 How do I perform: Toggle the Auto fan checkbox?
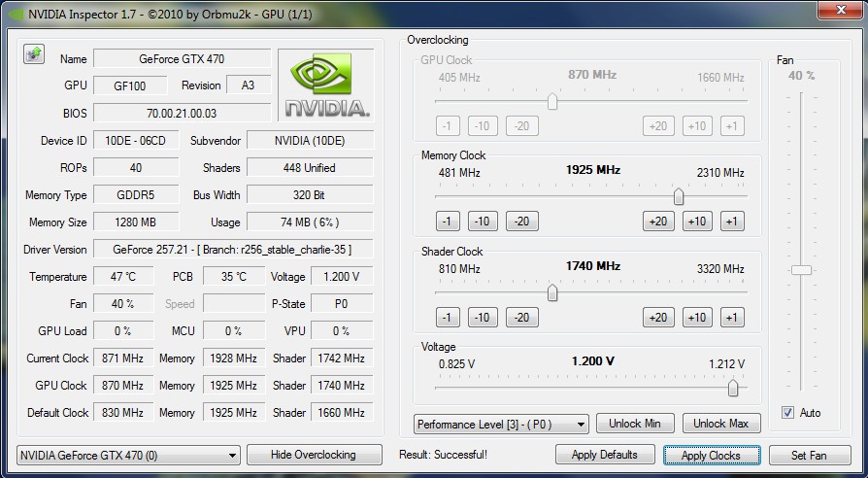[787, 413]
